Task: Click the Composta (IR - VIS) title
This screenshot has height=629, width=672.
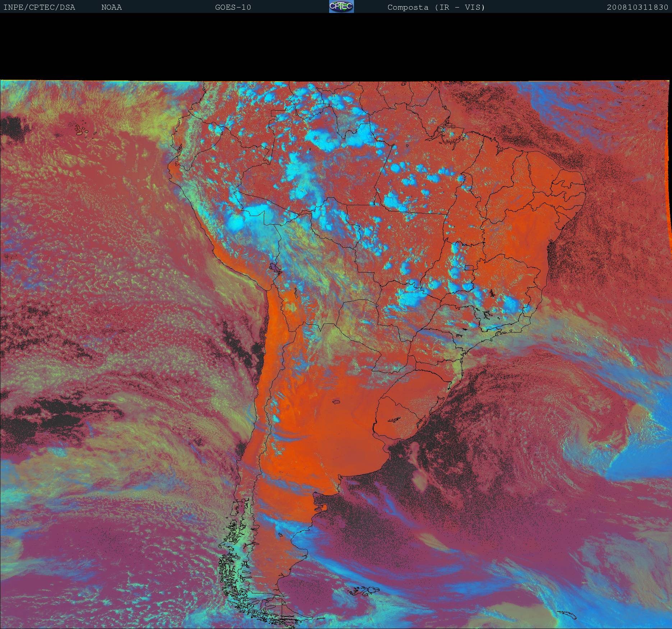Action: pyautogui.click(x=436, y=7)
